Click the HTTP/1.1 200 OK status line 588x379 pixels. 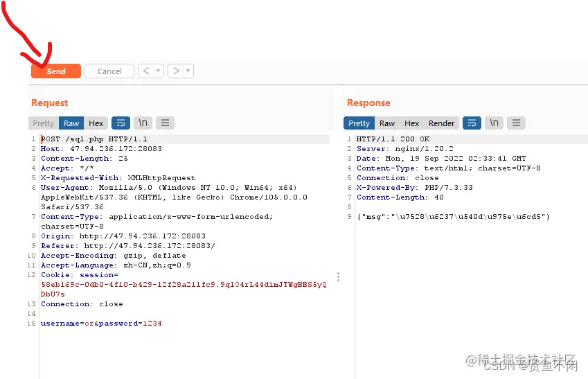393,139
